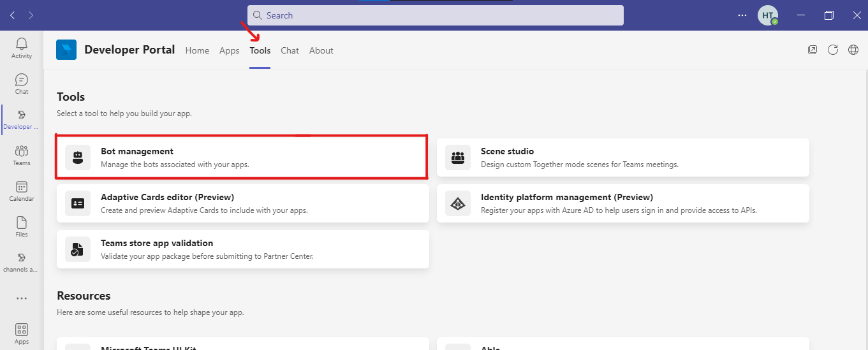Open the Calendar in left sidebar
The image size is (868, 350).
tap(22, 190)
